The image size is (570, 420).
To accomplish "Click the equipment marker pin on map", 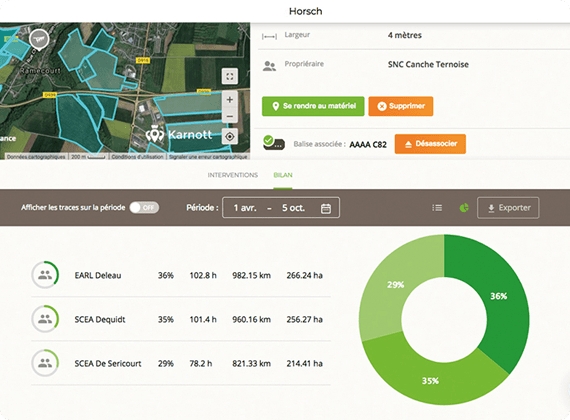I will [x=39, y=39].
